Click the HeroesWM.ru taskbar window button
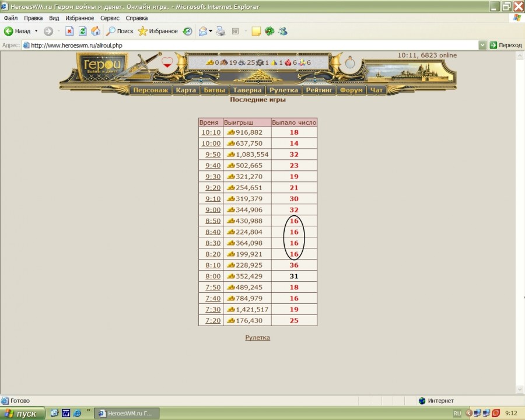Viewport: 525px width, 420px height. click(127, 414)
